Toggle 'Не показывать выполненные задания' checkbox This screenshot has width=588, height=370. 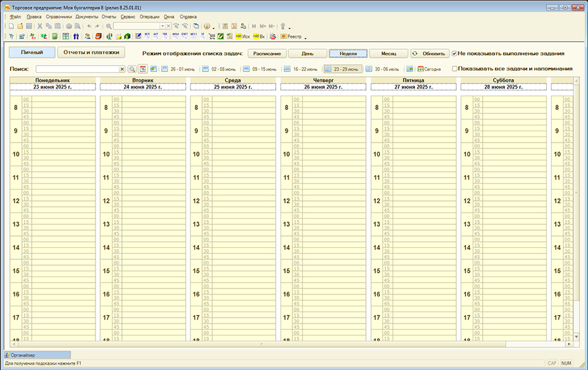coord(454,53)
